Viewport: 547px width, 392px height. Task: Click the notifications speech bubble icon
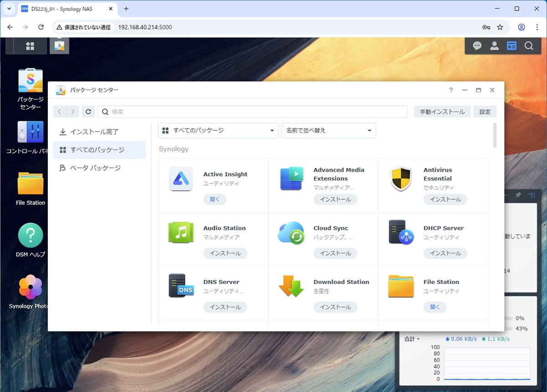477,46
